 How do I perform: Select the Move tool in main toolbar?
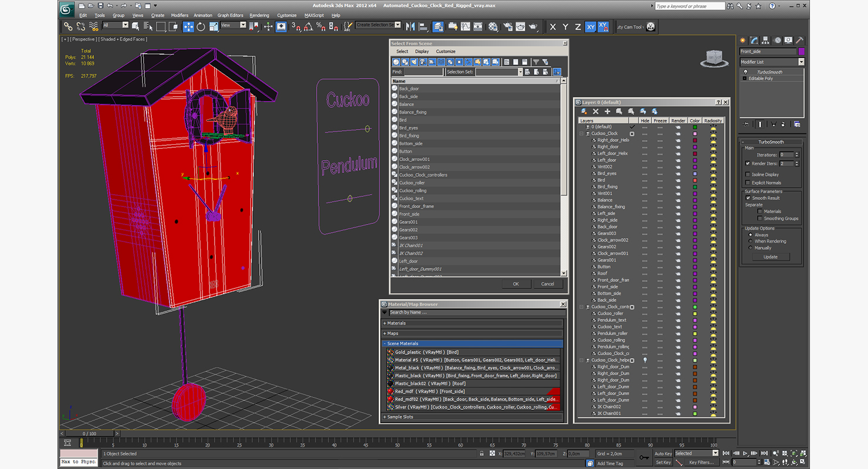point(188,26)
